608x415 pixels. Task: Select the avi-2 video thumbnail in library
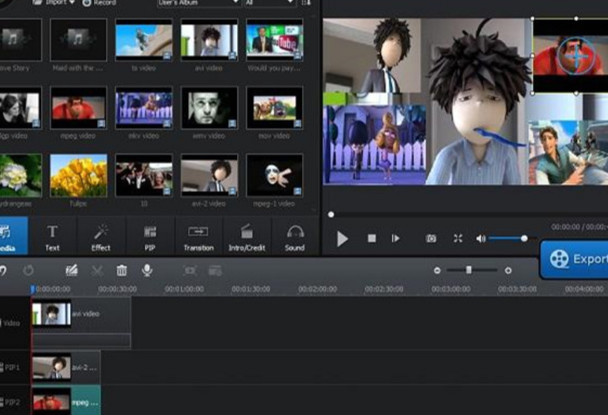tap(209, 175)
